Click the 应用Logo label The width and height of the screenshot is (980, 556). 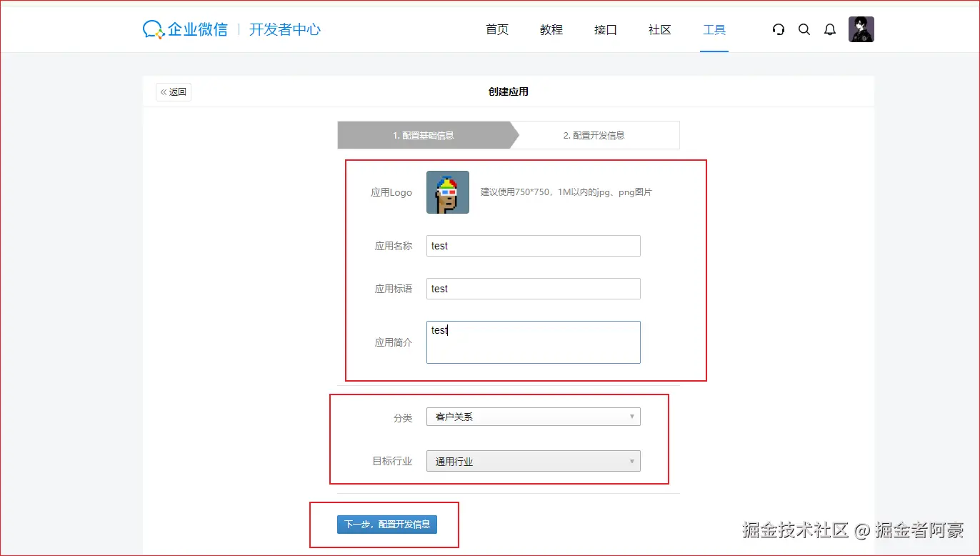391,192
